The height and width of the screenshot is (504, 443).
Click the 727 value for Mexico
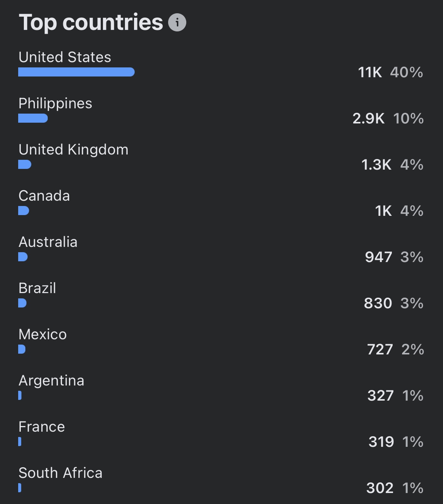380,350
